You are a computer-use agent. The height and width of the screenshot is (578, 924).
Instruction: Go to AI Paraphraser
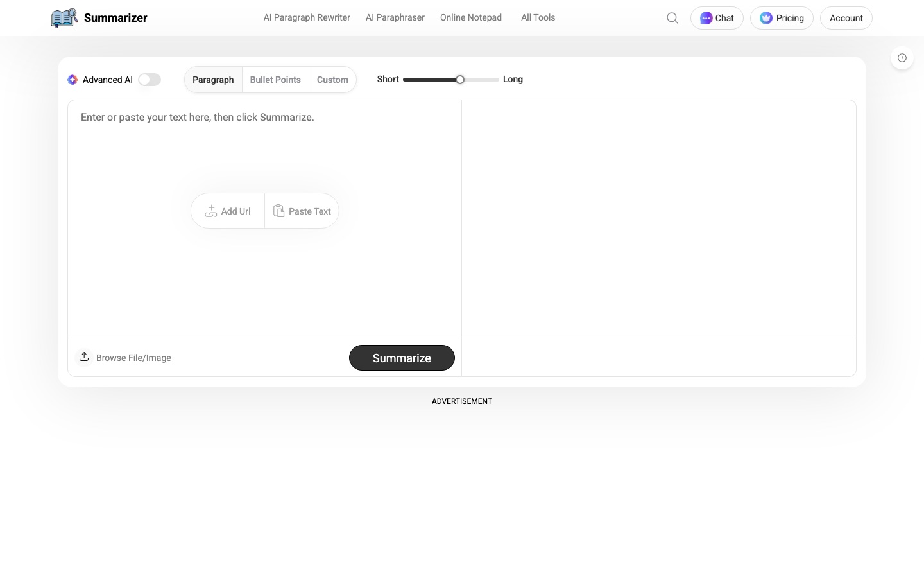pos(395,17)
